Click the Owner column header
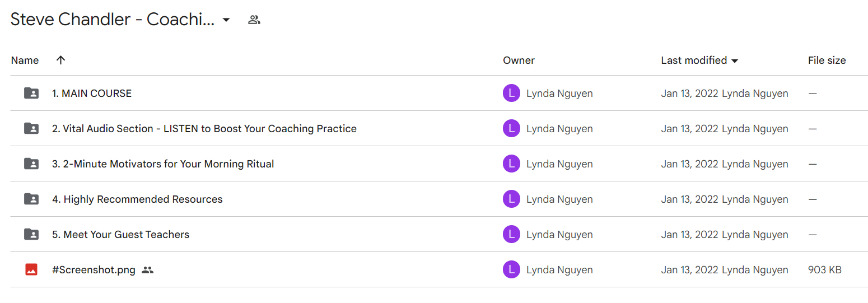 (519, 60)
